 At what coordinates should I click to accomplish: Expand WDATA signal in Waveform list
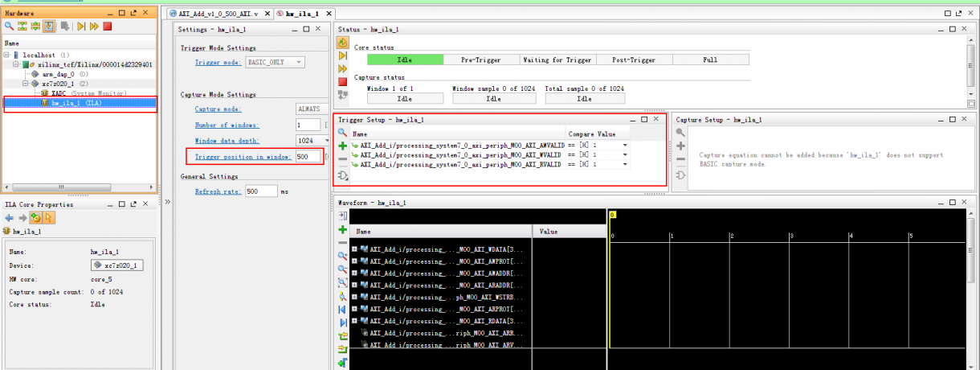pos(354,249)
